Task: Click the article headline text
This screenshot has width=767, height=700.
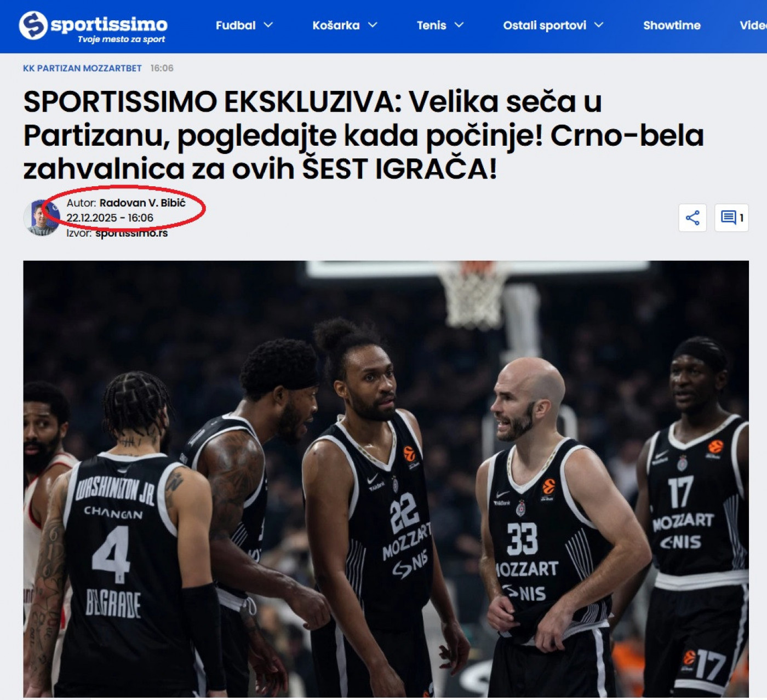Action: (363, 135)
